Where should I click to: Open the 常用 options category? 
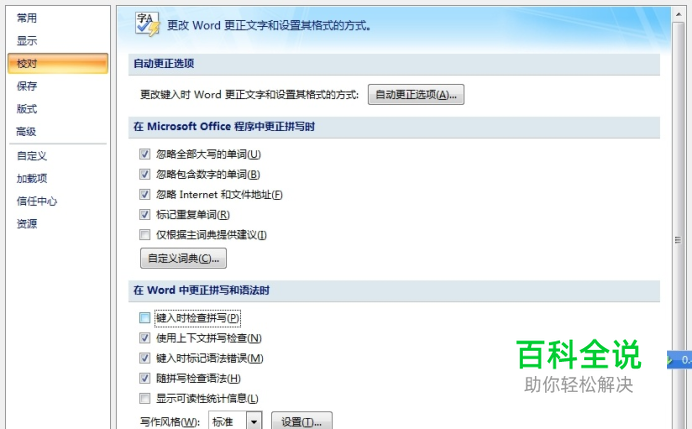[26, 18]
